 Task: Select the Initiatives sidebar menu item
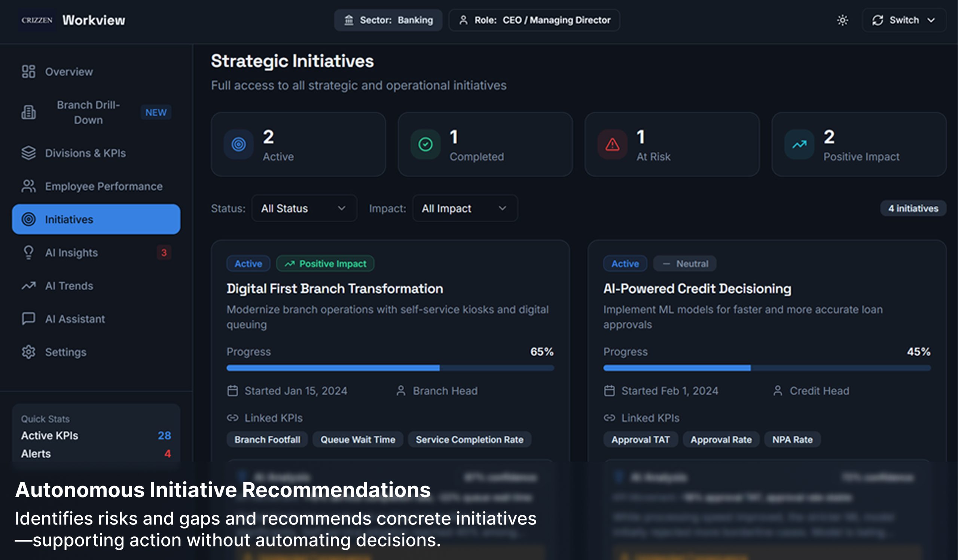[x=96, y=219]
